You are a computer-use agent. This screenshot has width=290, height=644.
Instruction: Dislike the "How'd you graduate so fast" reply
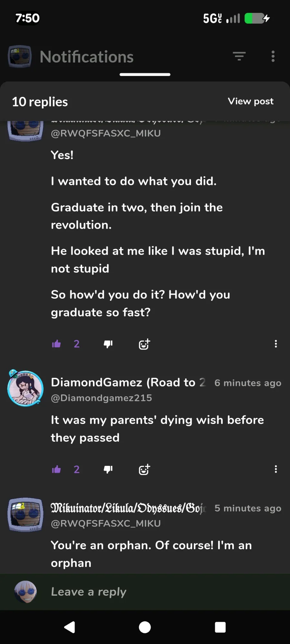tap(108, 344)
